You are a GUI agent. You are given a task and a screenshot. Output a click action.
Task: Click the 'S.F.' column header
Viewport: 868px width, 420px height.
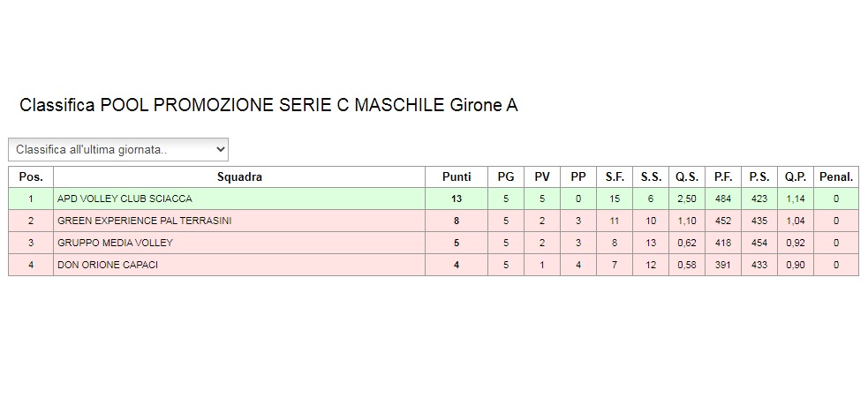[615, 177]
